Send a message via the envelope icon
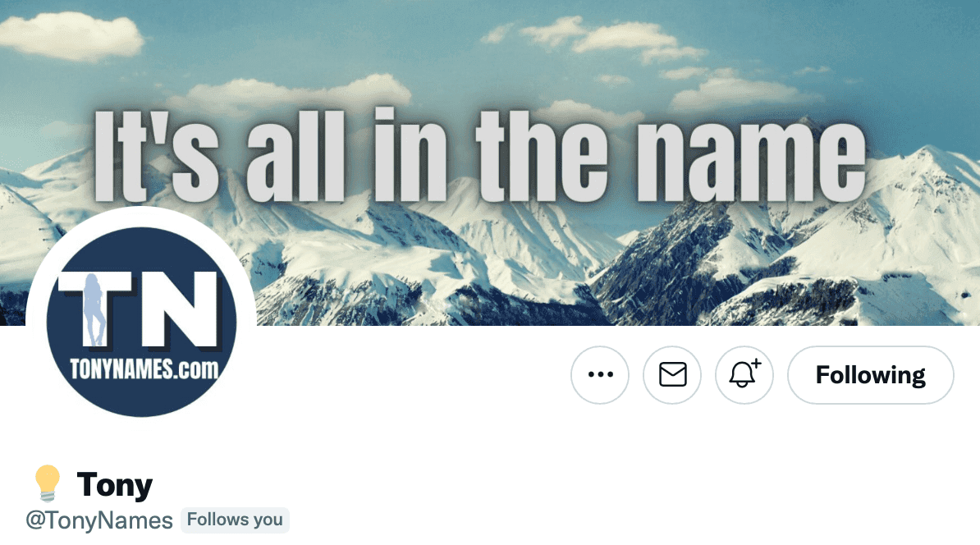The width and height of the screenshot is (980, 545). 672,375
